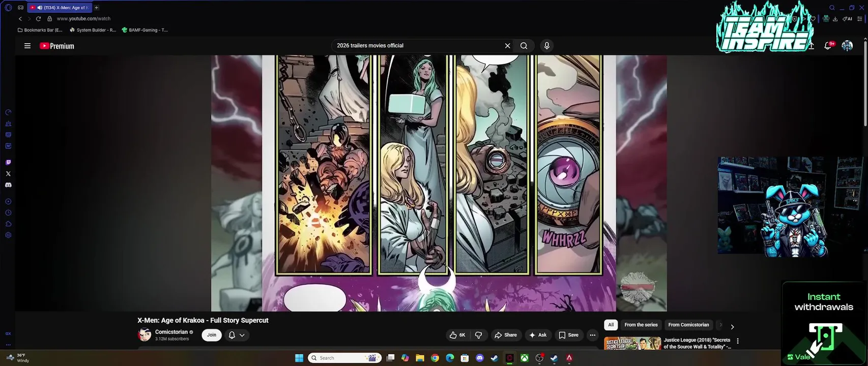Join the Comicstorian channel membership

coord(212,335)
